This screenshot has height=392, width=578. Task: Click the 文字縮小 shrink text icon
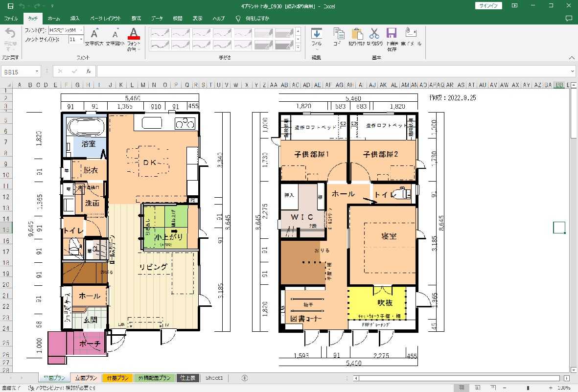click(x=116, y=34)
